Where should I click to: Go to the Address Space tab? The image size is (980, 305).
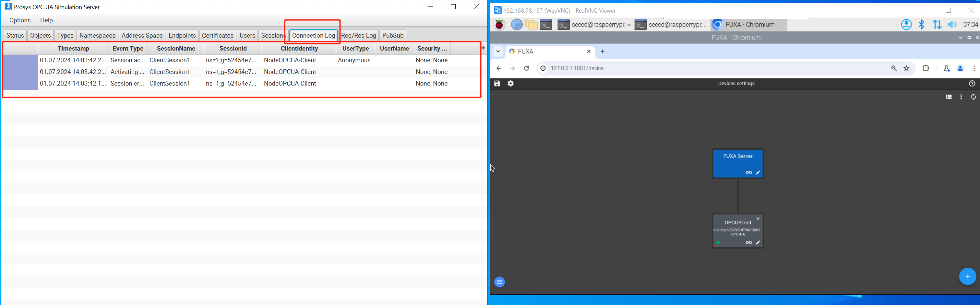(x=142, y=35)
